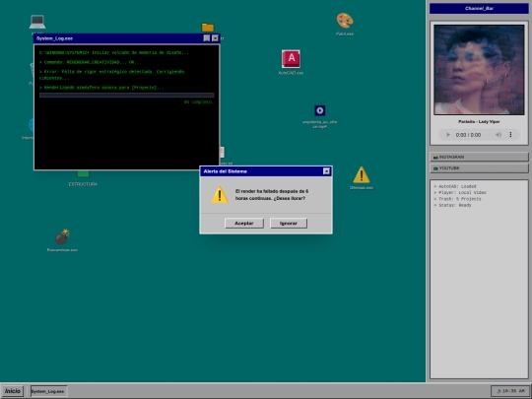Click the 'Renderizando atmósfera sonora' log line
This screenshot has height=399, width=532.
(101, 88)
